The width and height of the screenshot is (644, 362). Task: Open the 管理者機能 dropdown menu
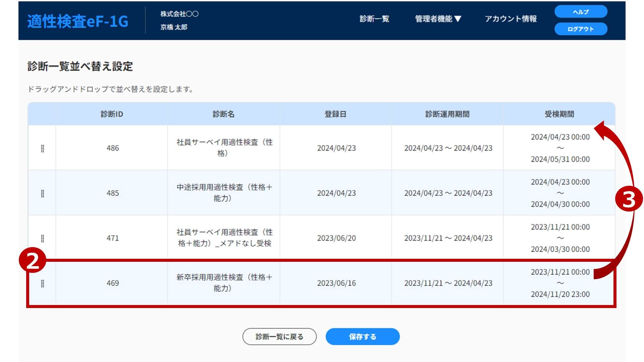coord(438,19)
